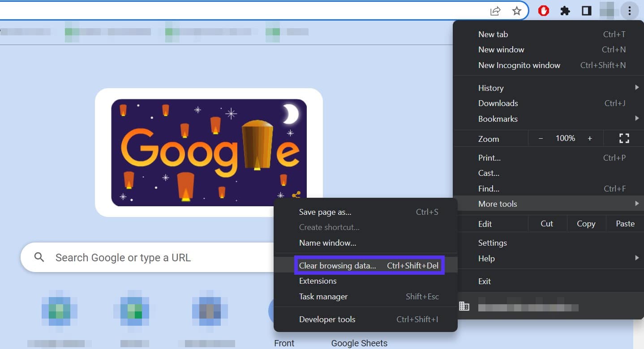
Task: Exit Chrome via the menu
Action: tap(484, 281)
